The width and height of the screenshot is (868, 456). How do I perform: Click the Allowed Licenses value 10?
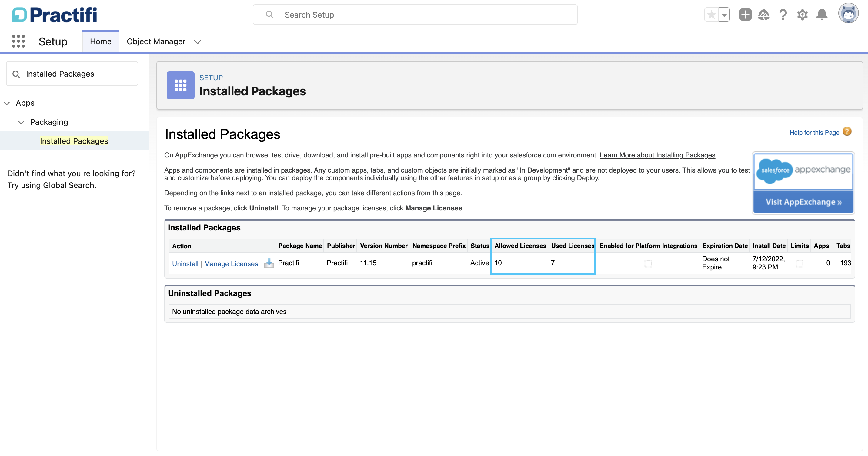tap(498, 263)
